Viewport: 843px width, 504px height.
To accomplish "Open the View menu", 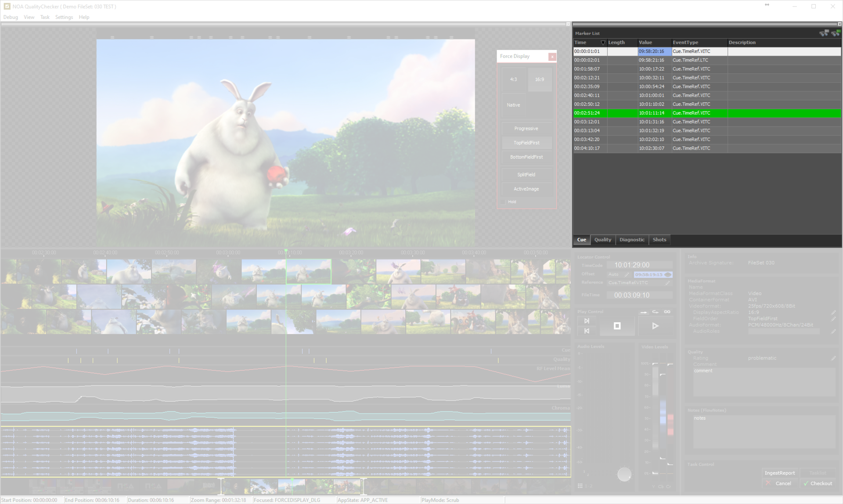I will click(x=29, y=17).
